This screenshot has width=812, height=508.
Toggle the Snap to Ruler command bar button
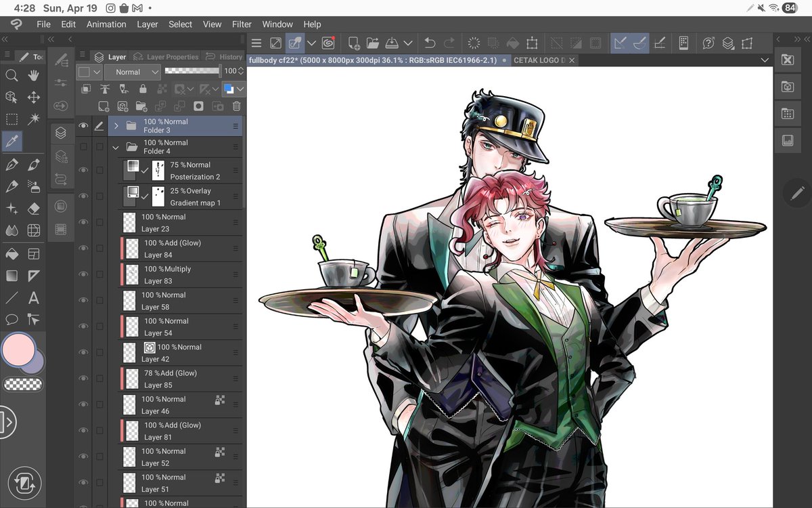coord(619,43)
